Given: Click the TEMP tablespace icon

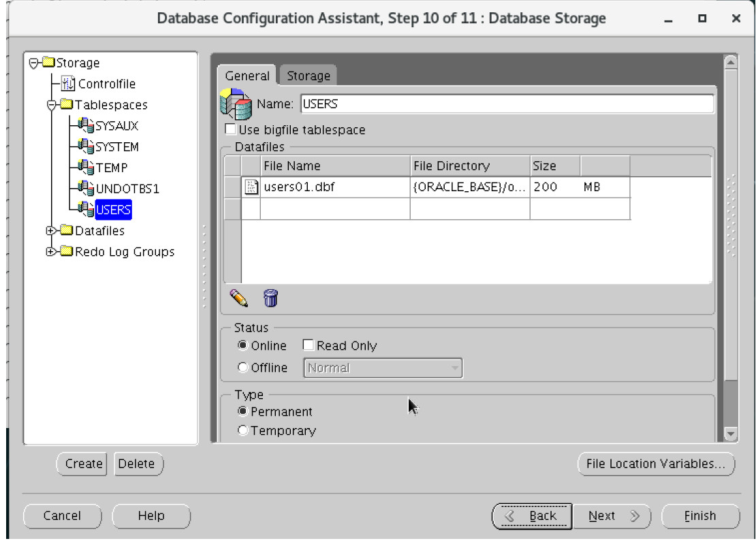Looking at the screenshot, I should [85, 167].
